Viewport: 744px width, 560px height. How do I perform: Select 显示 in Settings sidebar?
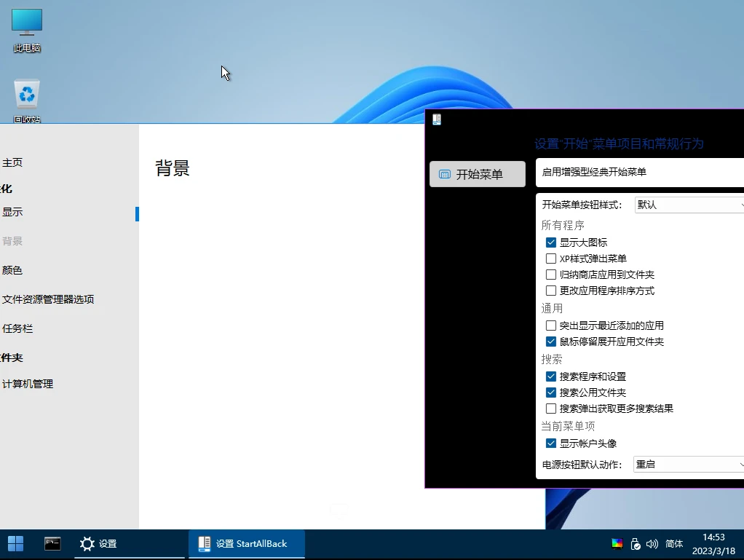coord(12,212)
